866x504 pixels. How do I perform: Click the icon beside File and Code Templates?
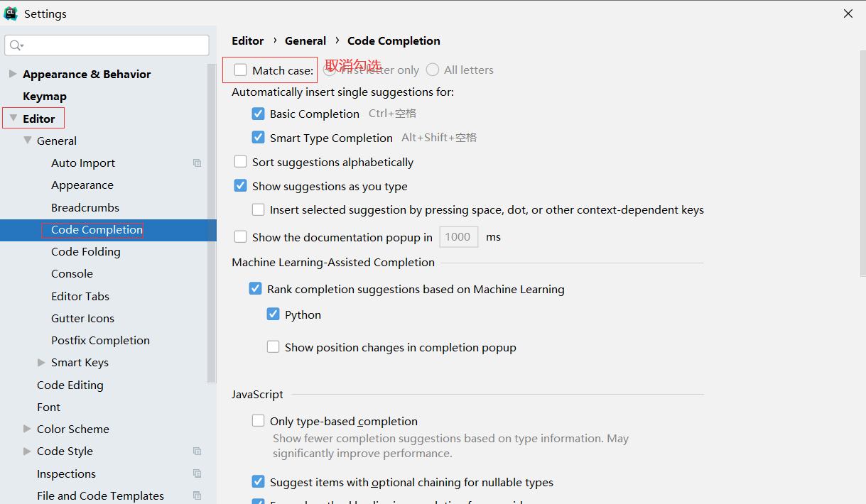click(x=197, y=496)
